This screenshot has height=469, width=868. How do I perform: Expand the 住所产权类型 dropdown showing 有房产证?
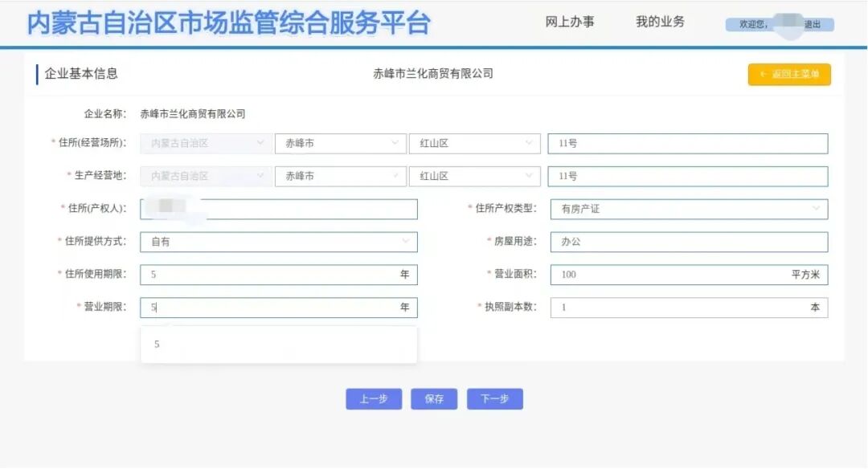click(689, 209)
